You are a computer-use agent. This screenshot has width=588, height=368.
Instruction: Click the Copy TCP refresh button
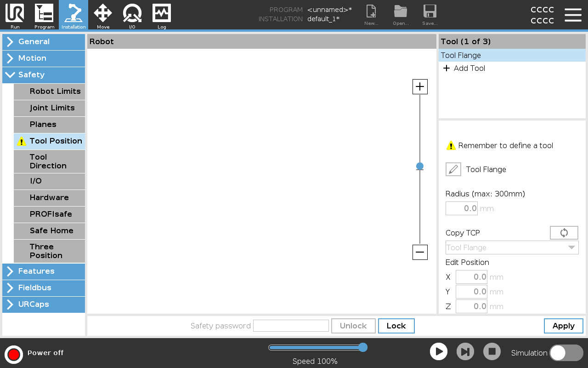pos(564,233)
